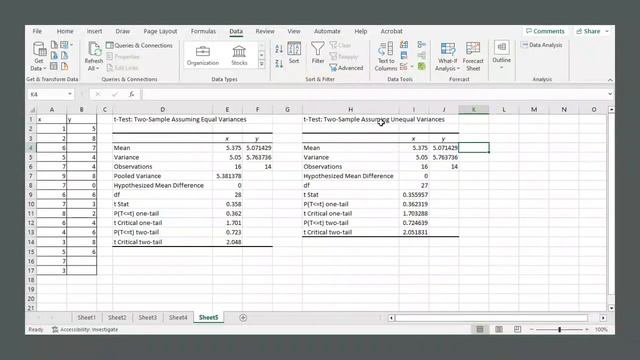Expand the formula bar
This screenshot has width=640, height=360.
tap(610, 94)
